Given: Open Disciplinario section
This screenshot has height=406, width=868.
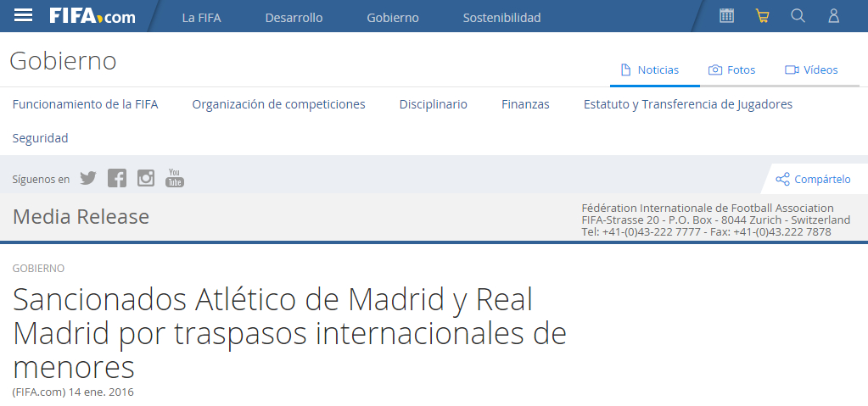Looking at the screenshot, I should (434, 104).
